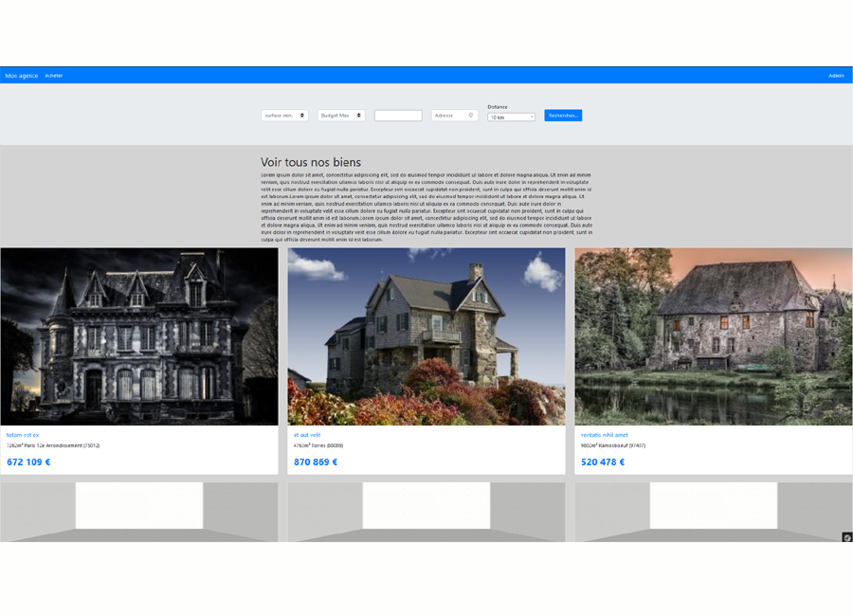Click the Budget Max stepper arrows

359,116
